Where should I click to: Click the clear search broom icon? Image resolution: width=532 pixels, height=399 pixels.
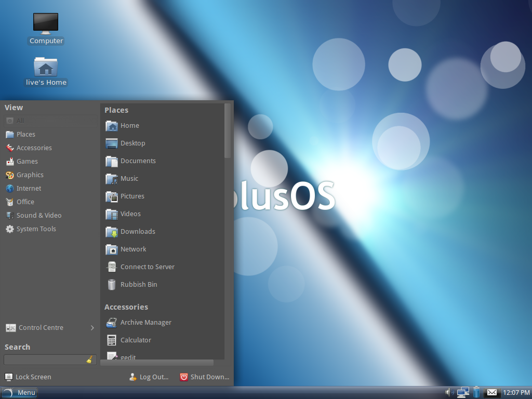(89, 360)
